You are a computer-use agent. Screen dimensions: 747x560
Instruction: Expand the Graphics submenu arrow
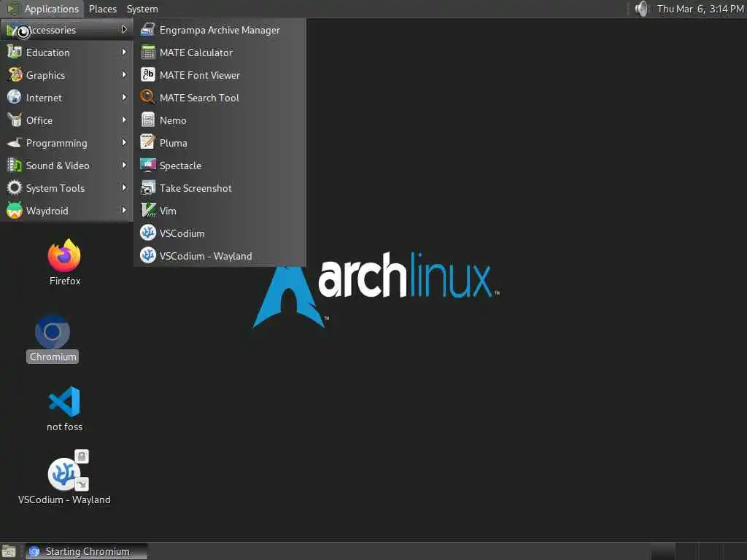coord(124,75)
